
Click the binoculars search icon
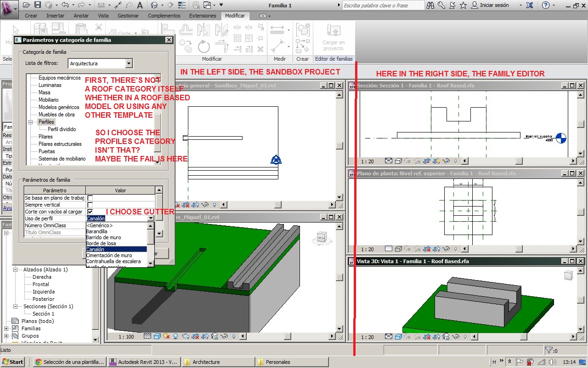[x=430, y=5]
